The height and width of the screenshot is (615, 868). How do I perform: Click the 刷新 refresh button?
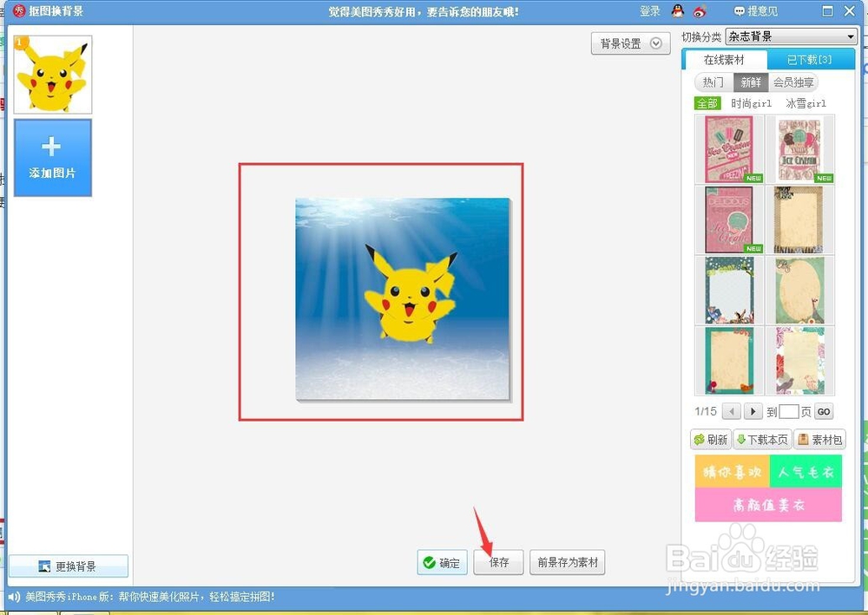pos(712,440)
